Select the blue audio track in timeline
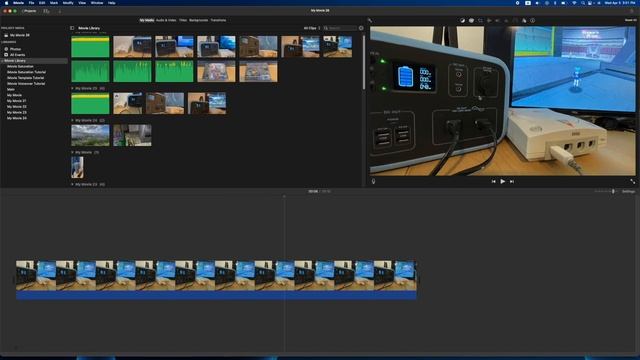Image resolution: width=640 pixels, height=360 pixels. [x=216, y=295]
